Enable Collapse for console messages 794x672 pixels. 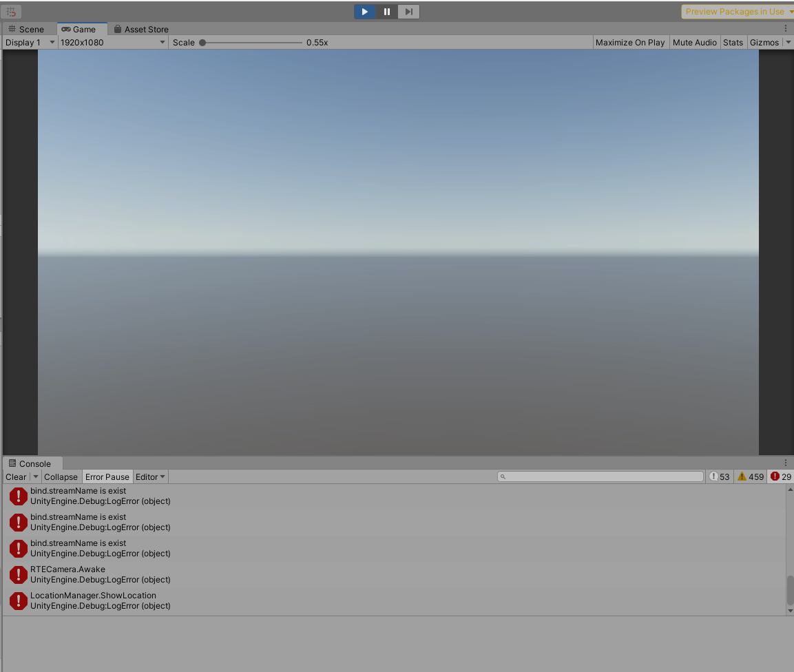(61, 476)
